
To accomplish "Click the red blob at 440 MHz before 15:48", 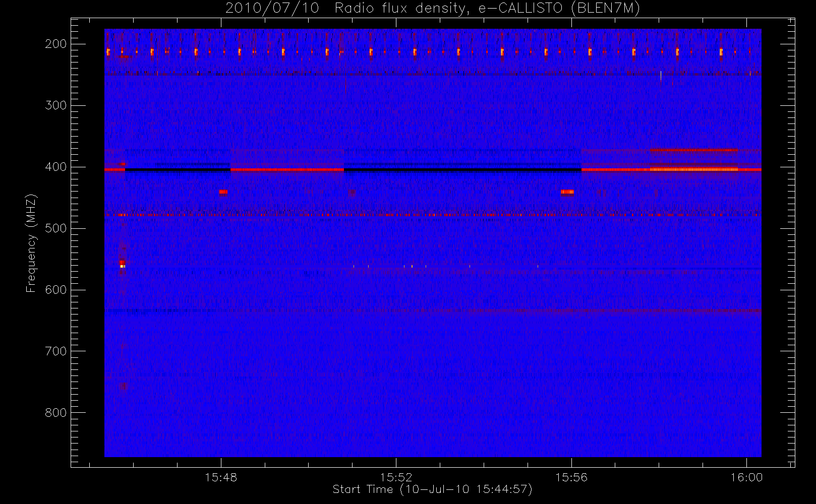I will (223, 192).
